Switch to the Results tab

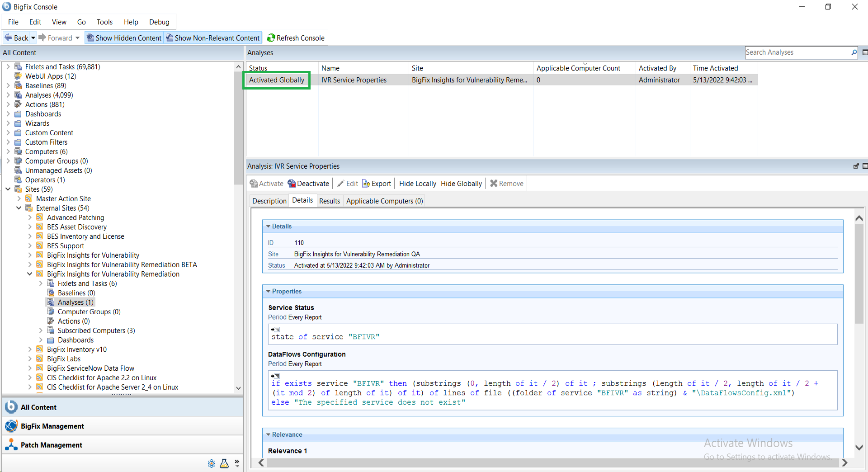point(329,201)
